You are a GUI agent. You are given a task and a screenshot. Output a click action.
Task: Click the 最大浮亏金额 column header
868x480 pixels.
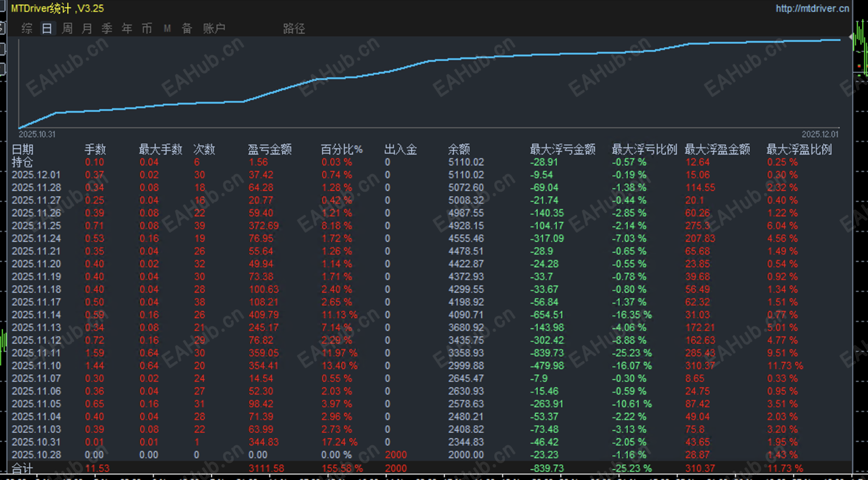point(563,149)
